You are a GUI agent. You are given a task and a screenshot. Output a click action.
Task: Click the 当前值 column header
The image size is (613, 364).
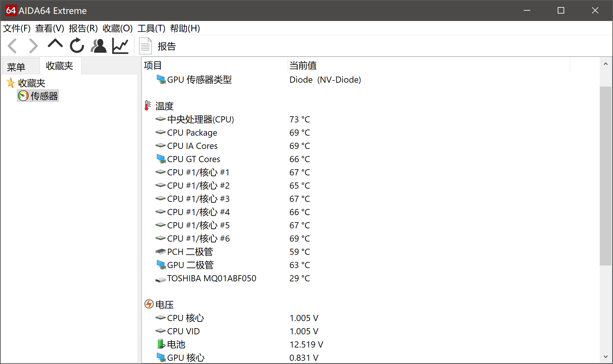[x=429, y=65]
